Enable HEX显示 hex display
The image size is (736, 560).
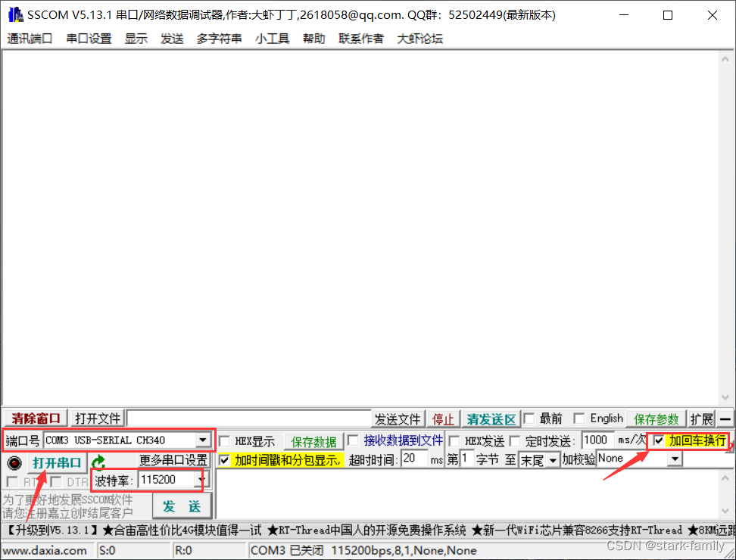tap(225, 440)
